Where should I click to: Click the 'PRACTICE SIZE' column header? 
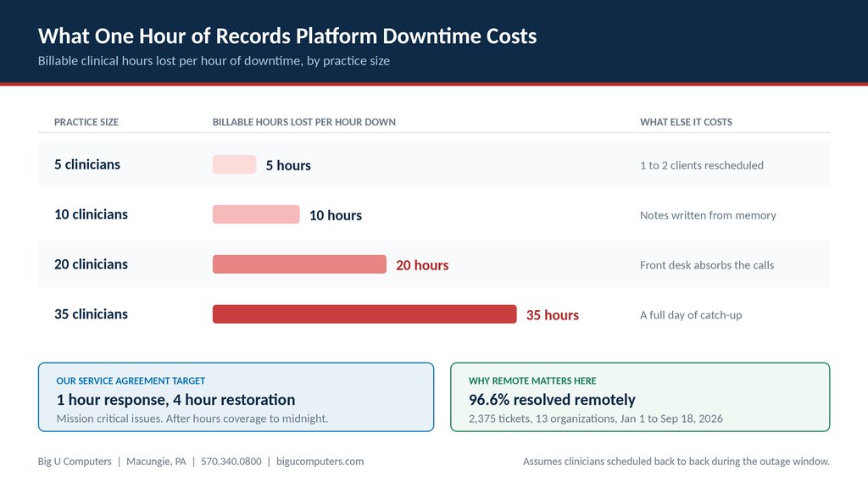(86, 122)
